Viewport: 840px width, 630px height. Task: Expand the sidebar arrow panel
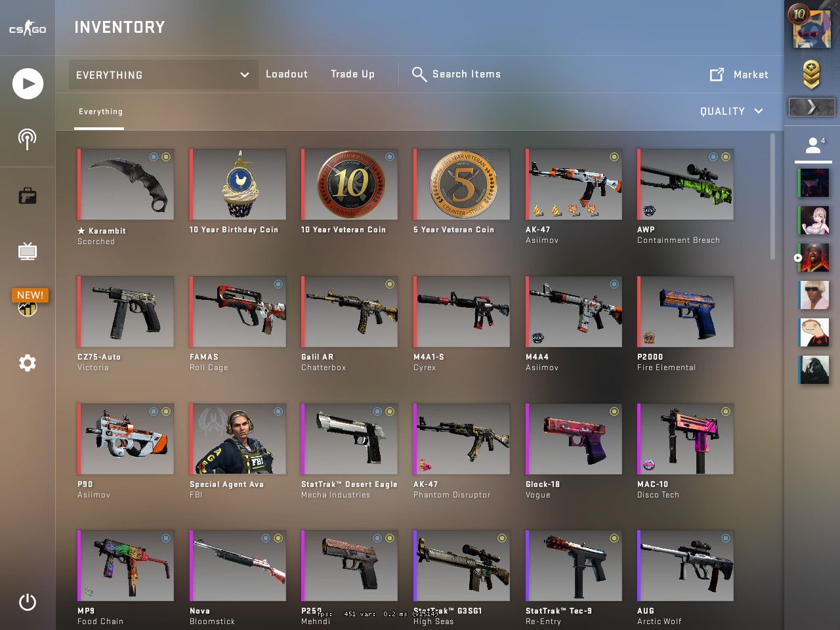[x=812, y=107]
